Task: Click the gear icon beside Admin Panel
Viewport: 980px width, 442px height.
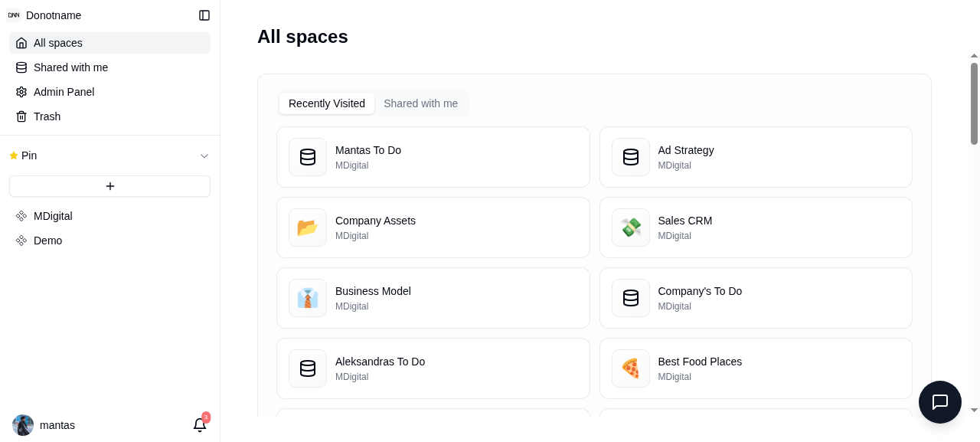Action: pos(21,92)
